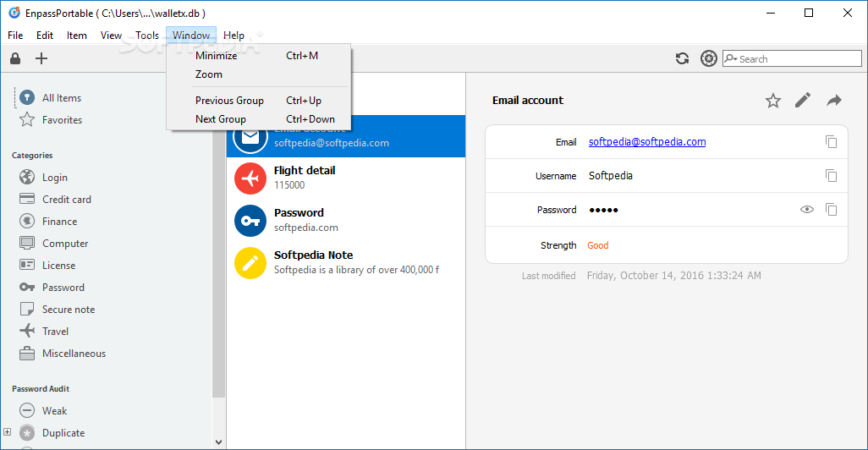Viewport: 868px width, 450px height.
Task: Focus the Search input field
Action: click(792, 58)
